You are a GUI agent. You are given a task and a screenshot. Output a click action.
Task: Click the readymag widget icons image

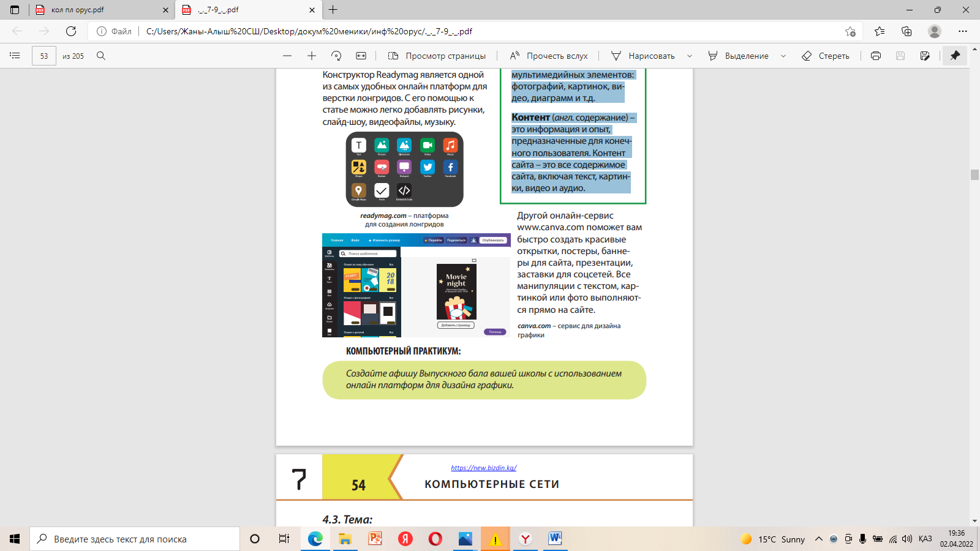(x=405, y=170)
